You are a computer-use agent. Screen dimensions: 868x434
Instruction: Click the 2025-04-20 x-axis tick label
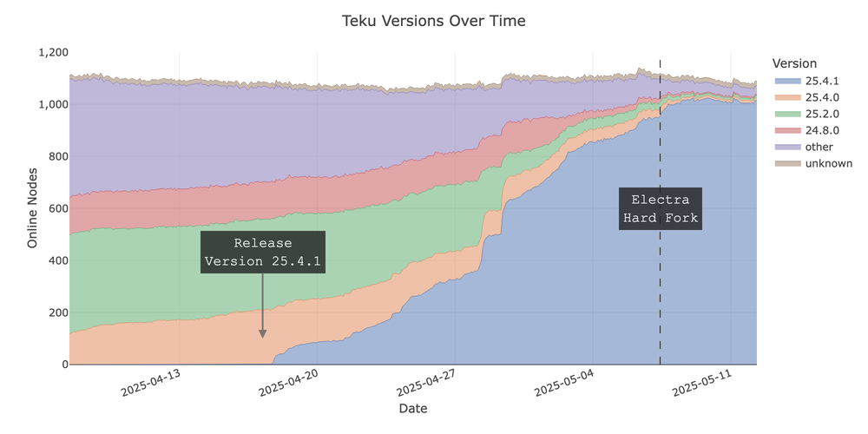point(289,382)
